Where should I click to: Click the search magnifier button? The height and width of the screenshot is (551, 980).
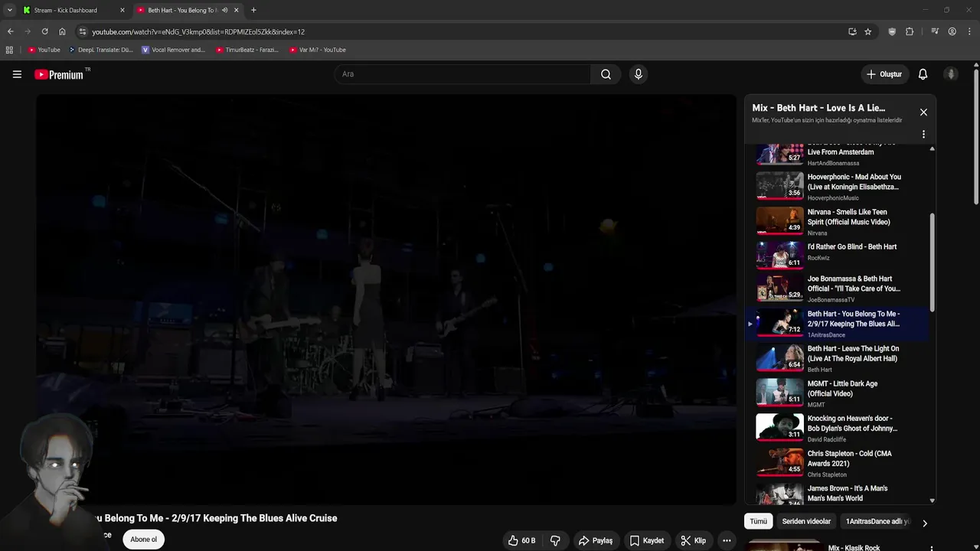pyautogui.click(x=606, y=74)
